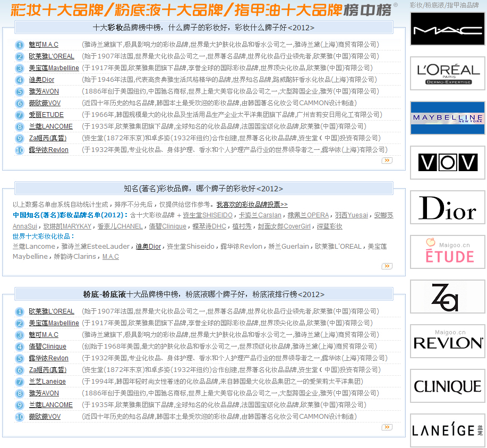Expand more of the top ten makeup list
487x448 pixels.
coord(387,160)
